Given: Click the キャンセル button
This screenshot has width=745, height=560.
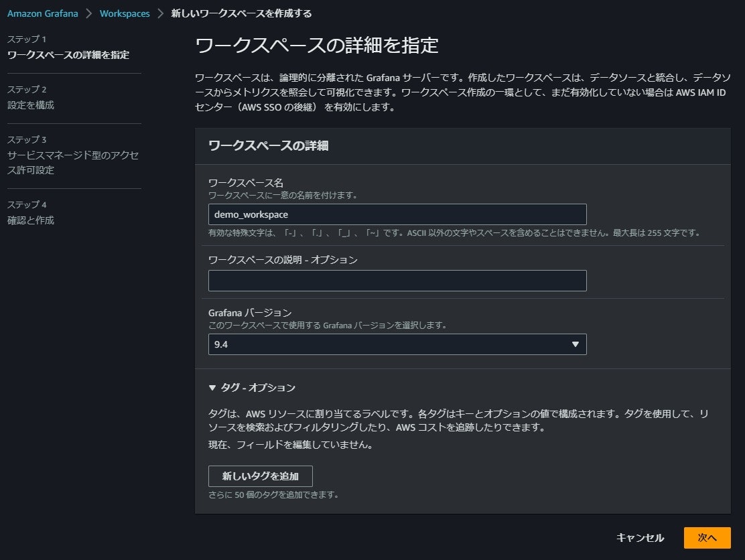Looking at the screenshot, I should [x=638, y=538].
